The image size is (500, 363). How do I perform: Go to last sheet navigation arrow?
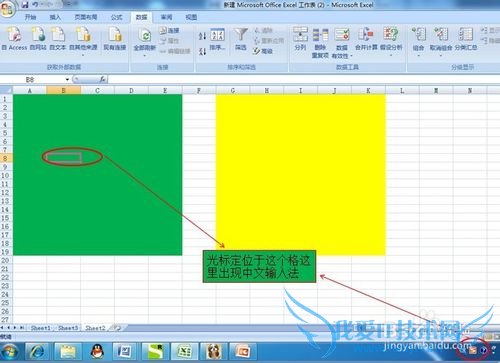click(22, 328)
